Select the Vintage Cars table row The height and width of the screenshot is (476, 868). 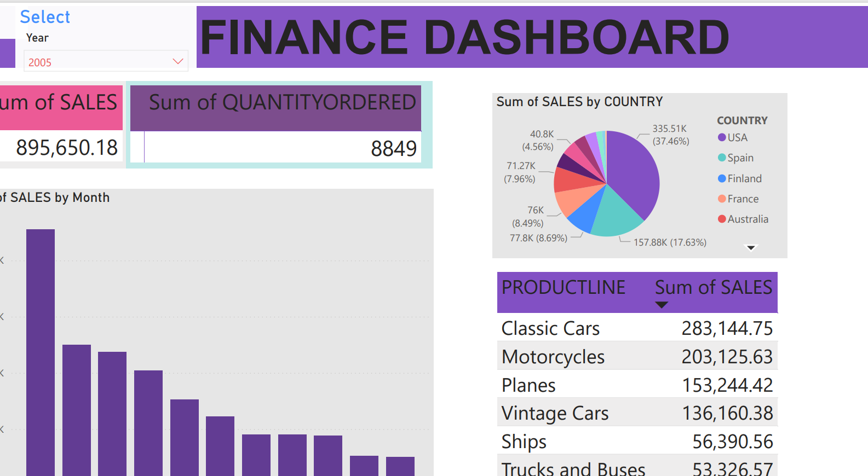[x=555, y=413]
